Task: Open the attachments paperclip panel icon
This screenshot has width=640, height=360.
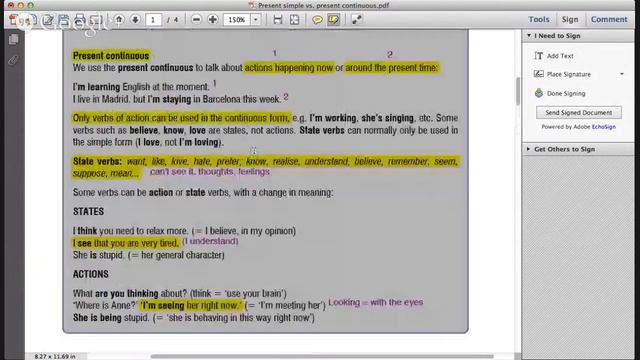Action: coord(13,61)
